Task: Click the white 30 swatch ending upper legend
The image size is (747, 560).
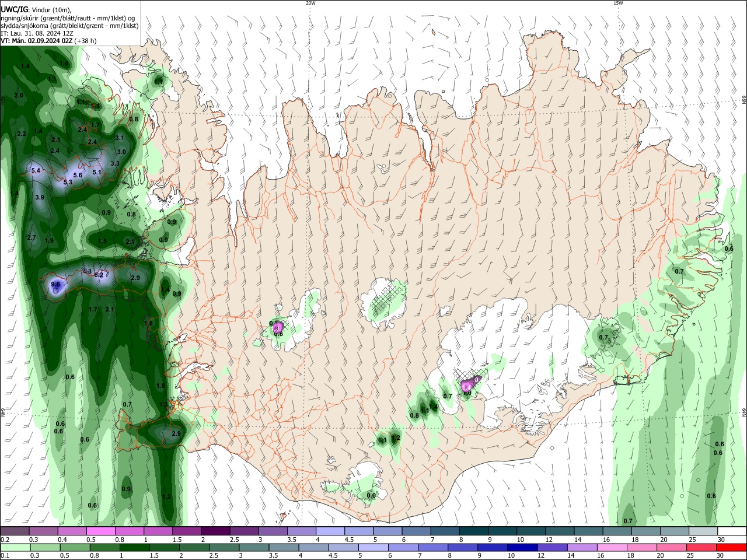Action: [732, 531]
